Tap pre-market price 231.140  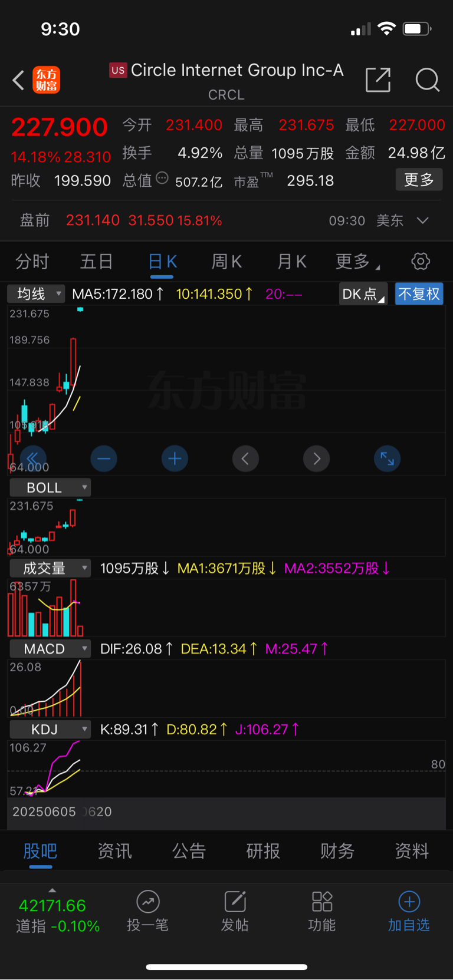coord(93,220)
